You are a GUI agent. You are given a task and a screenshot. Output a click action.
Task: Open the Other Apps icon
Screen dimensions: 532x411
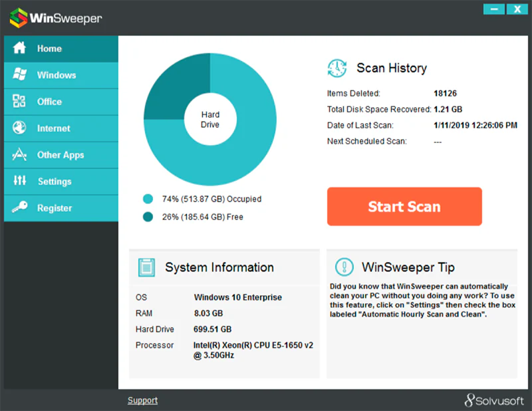click(19, 154)
